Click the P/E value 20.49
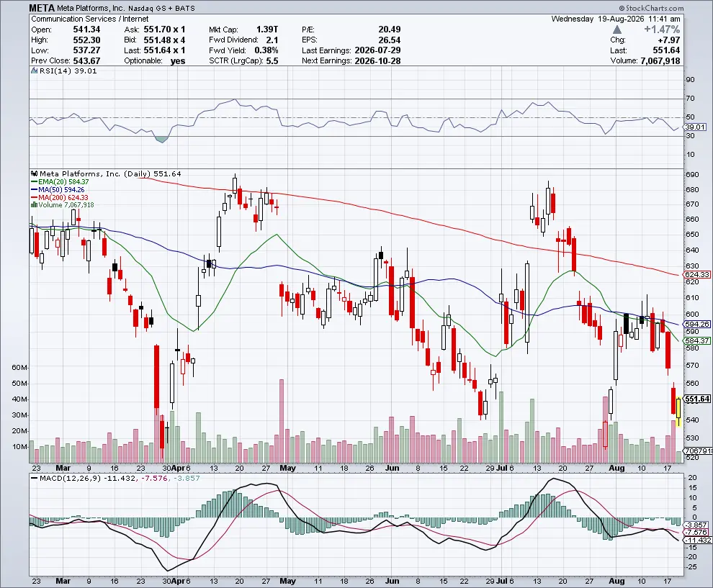Viewport: 713px width, 588px height. (389, 29)
